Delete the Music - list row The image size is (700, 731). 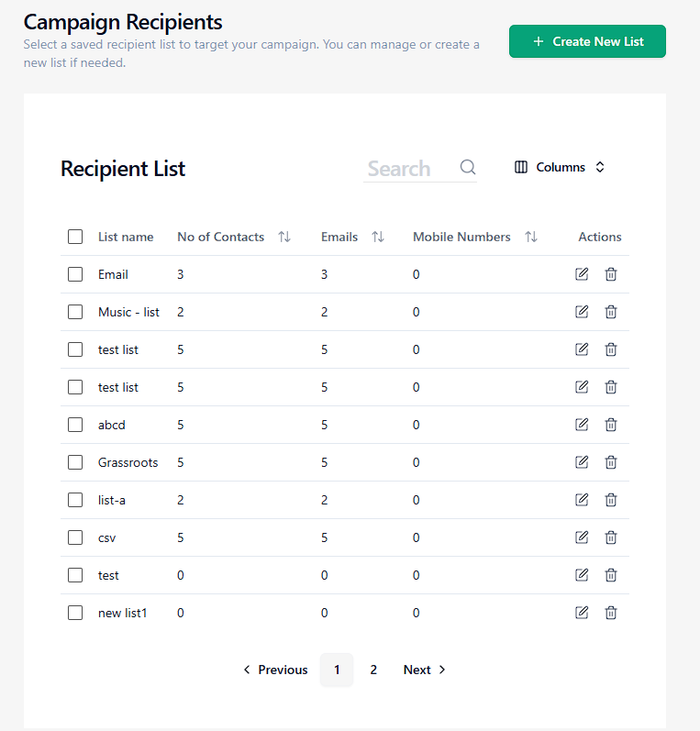pos(611,312)
